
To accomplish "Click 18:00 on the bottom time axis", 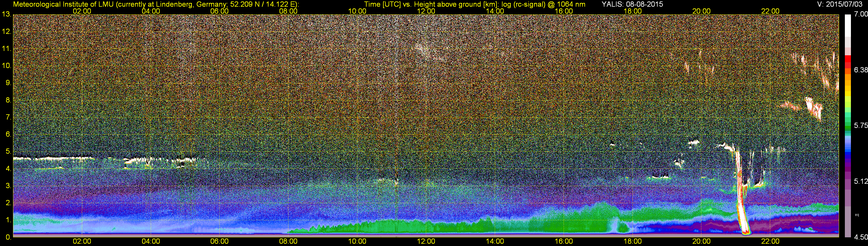I will click(x=632, y=241).
